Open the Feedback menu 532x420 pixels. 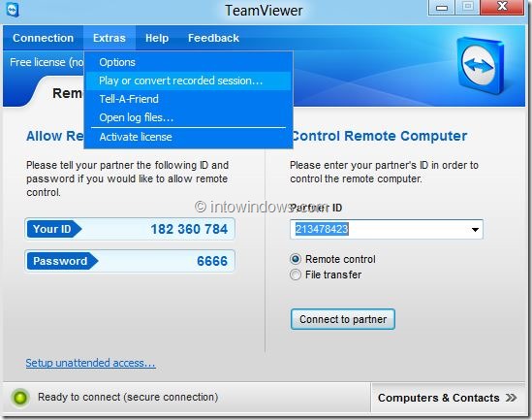tap(213, 38)
